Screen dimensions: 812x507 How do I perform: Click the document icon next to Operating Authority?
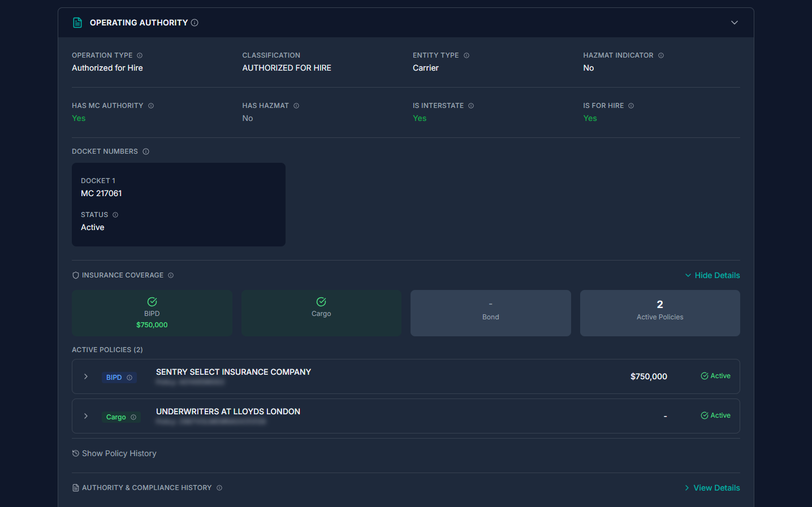[x=77, y=22]
